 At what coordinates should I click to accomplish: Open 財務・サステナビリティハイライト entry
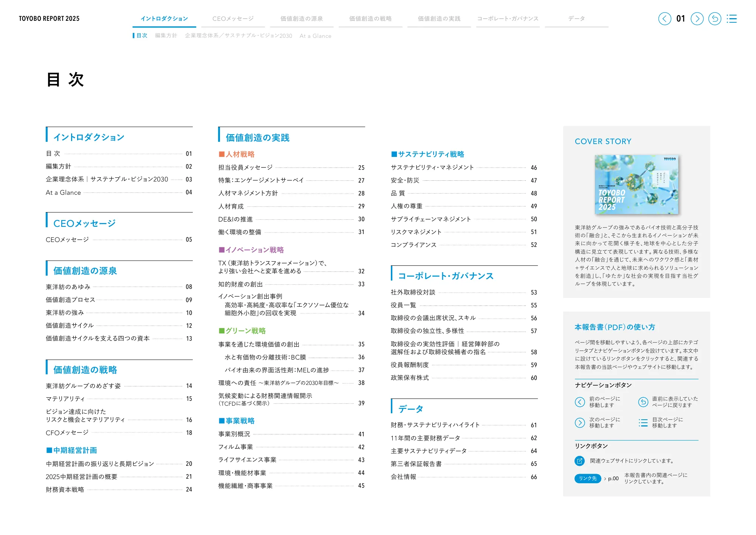click(x=435, y=425)
